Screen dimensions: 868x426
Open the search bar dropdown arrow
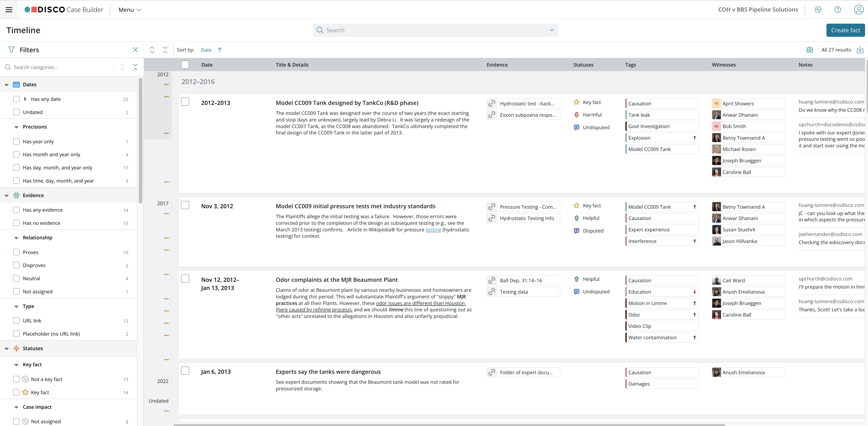(x=552, y=30)
